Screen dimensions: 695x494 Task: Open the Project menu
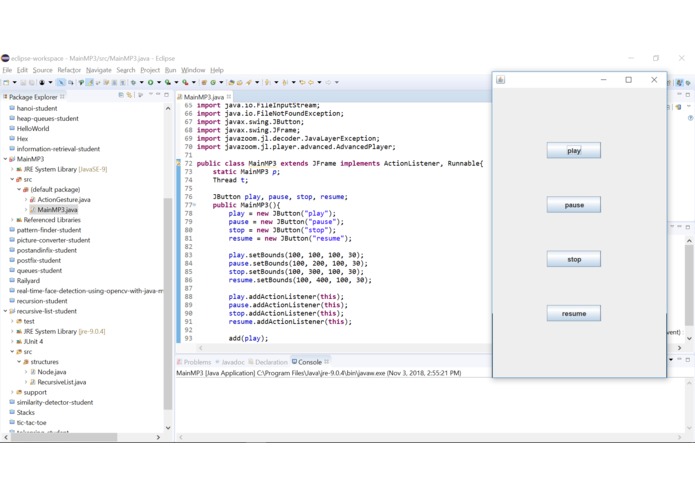point(150,70)
